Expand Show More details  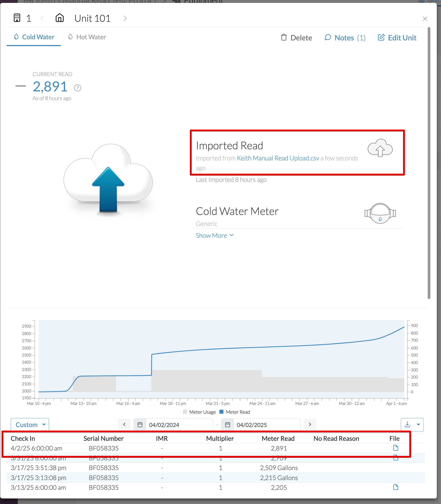tap(215, 236)
